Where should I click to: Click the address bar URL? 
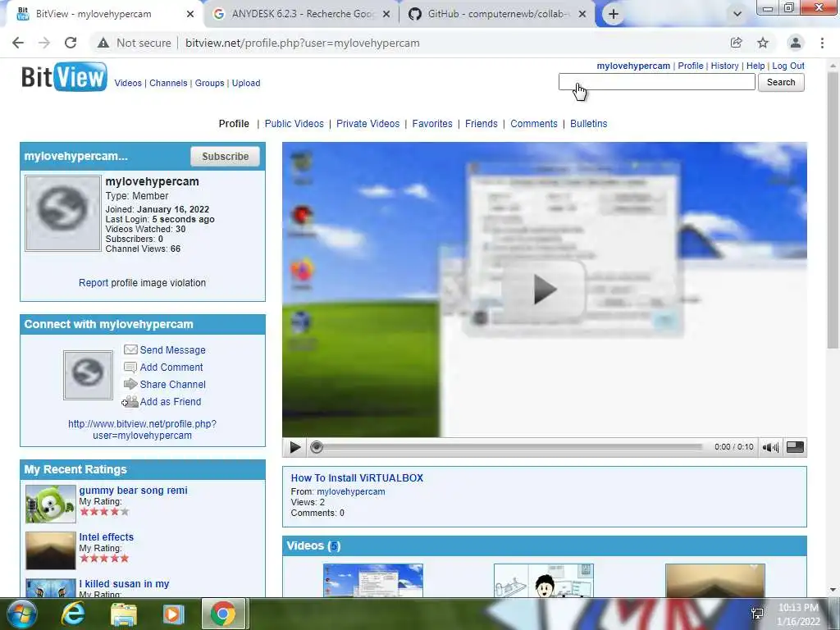302,43
